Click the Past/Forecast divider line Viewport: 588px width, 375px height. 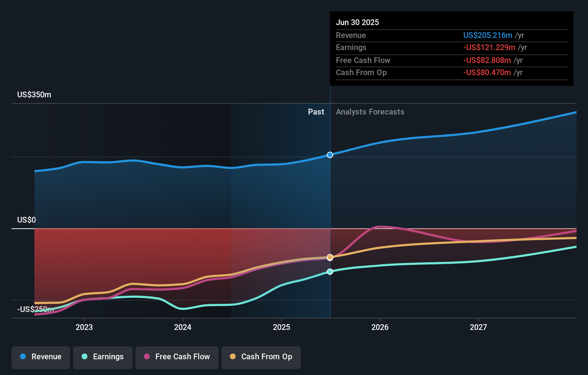330,200
